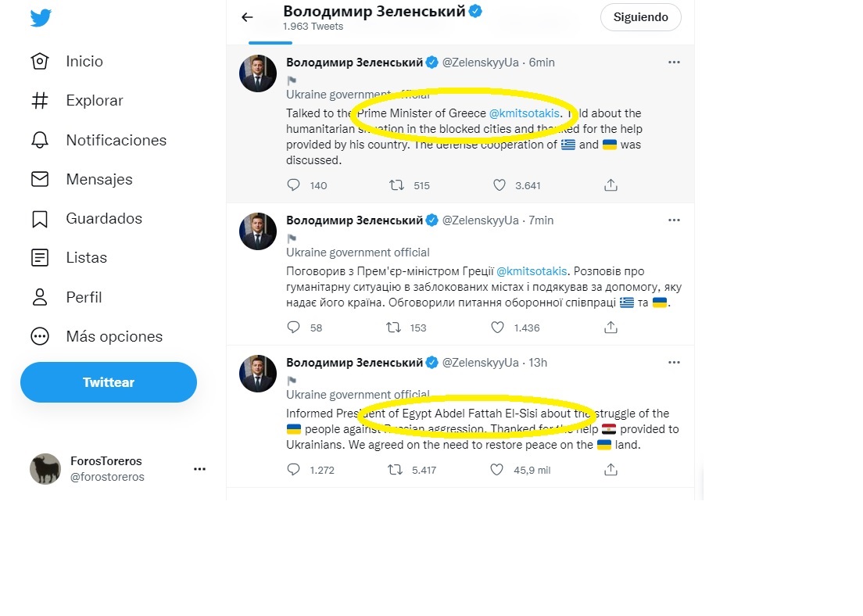
Task: Click the Twitter bird logo
Action: point(41,17)
